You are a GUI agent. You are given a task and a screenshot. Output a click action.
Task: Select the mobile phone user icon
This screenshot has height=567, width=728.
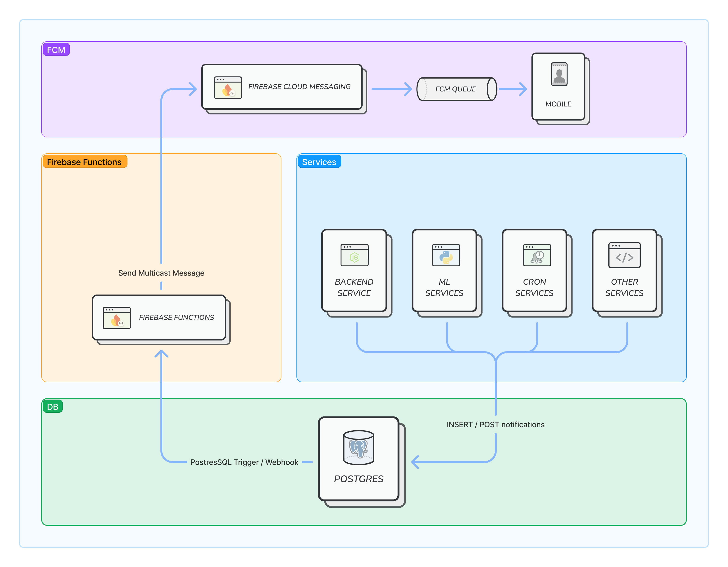(x=559, y=74)
